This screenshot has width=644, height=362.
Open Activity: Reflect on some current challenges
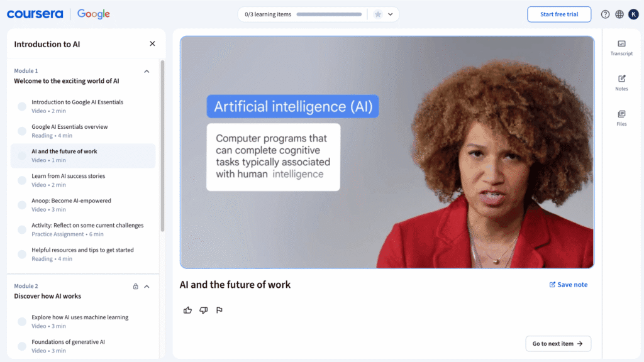(x=84, y=229)
